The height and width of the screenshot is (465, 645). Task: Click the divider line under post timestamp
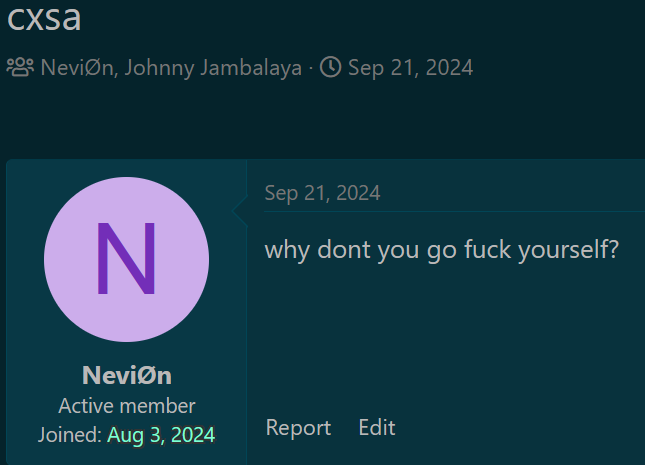[454, 212]
